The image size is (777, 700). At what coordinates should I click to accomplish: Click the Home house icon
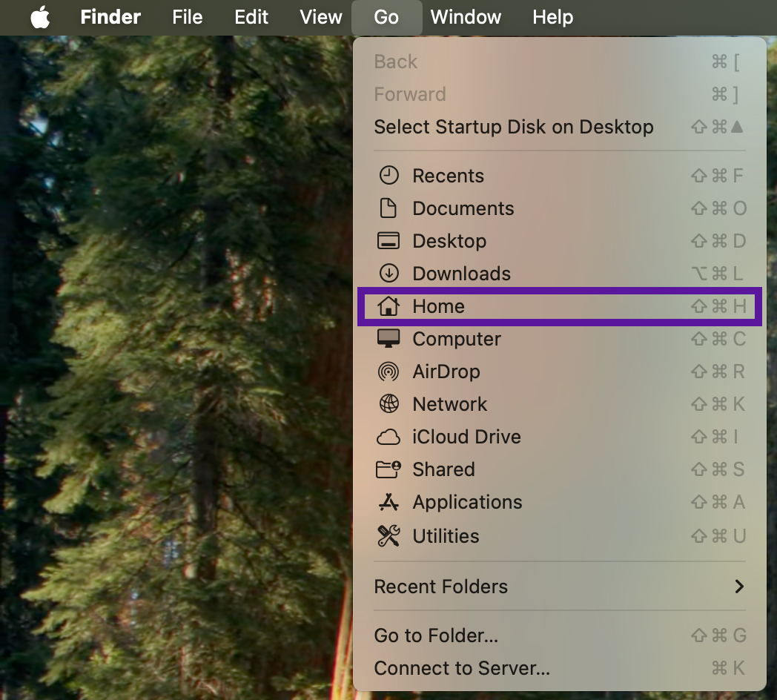click(389, 306)
